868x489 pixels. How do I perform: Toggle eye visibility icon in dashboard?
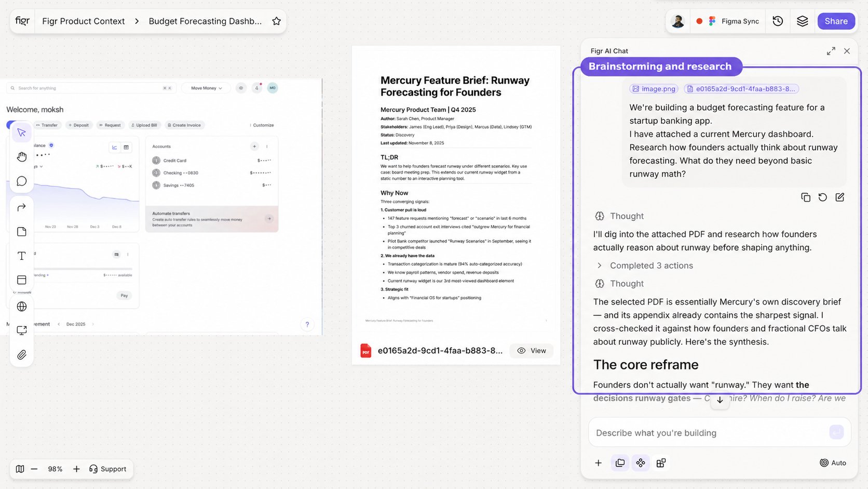tap(241, 88)
